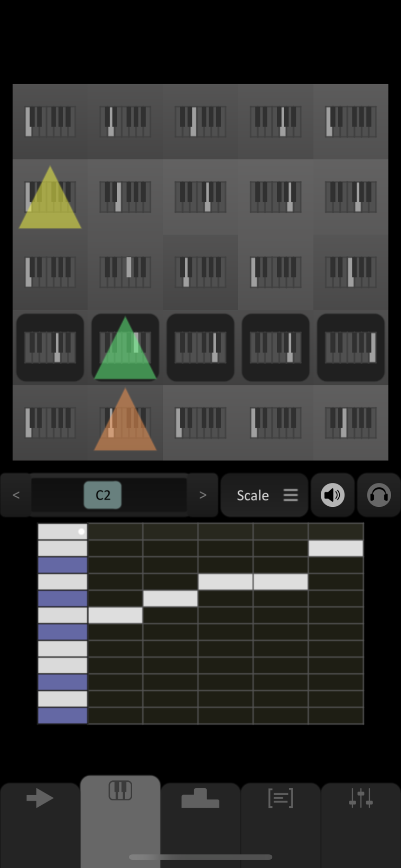
Task: Select fifth keyboard pad in top row
Action: pyautogui.click(x=351, y=122)
